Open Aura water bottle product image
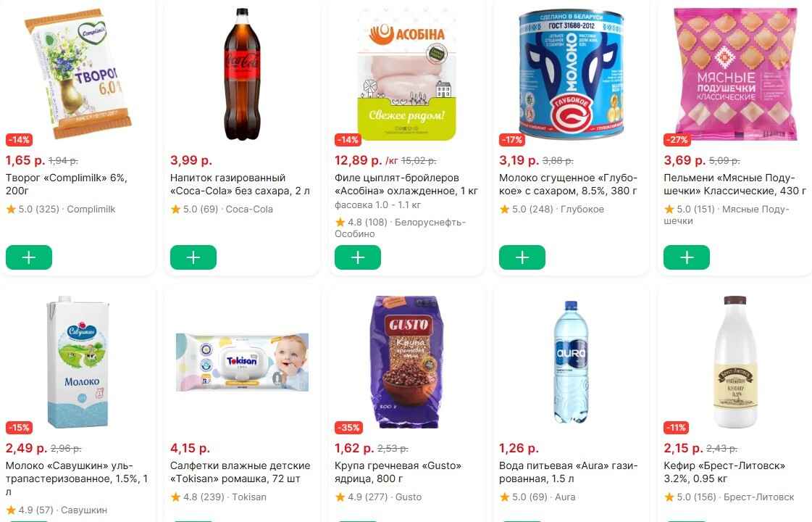The image size is (812, 522). (572, 362)
